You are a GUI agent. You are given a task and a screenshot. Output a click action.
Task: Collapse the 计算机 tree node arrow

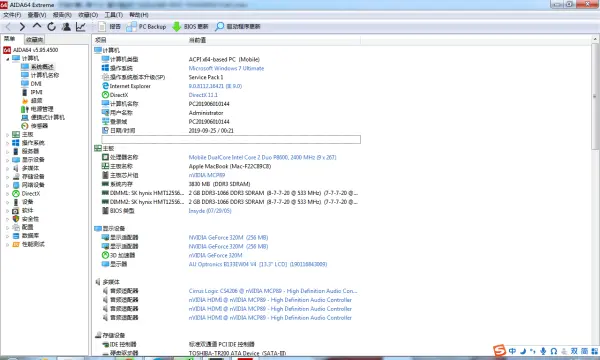[x=7, y=59]
